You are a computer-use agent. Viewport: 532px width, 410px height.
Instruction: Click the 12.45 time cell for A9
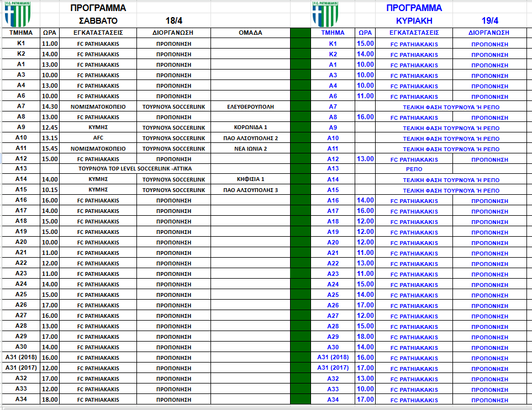click(50, 127)
